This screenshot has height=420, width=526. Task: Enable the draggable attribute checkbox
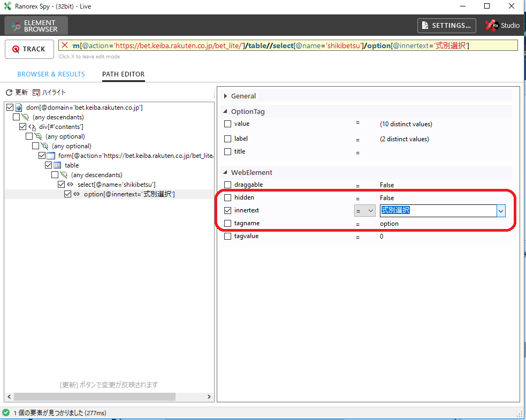pos(228,185)
